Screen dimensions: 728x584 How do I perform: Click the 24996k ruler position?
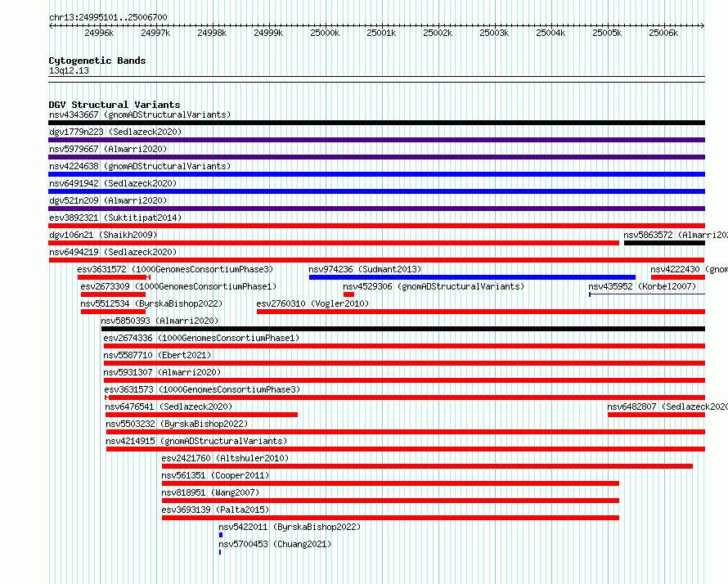click(99, 33)
